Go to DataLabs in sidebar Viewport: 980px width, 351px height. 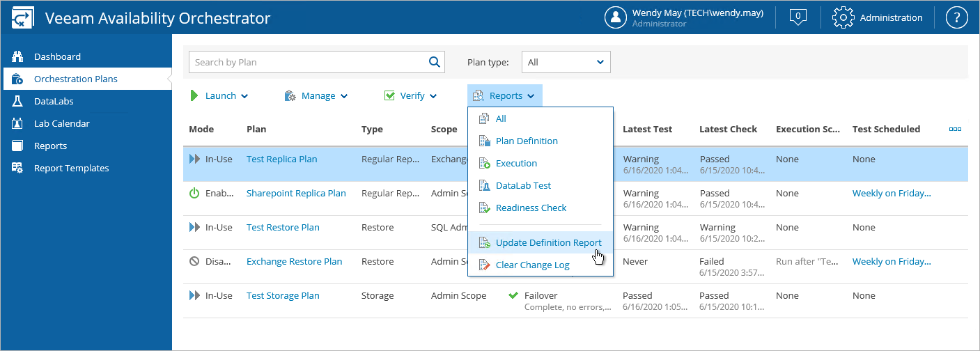[x=54, y=101]
